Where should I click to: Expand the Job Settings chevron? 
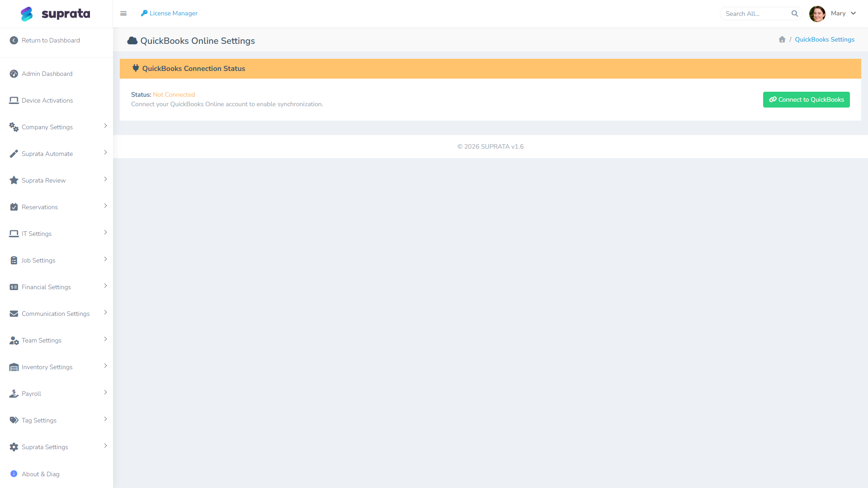click(105, 259)
